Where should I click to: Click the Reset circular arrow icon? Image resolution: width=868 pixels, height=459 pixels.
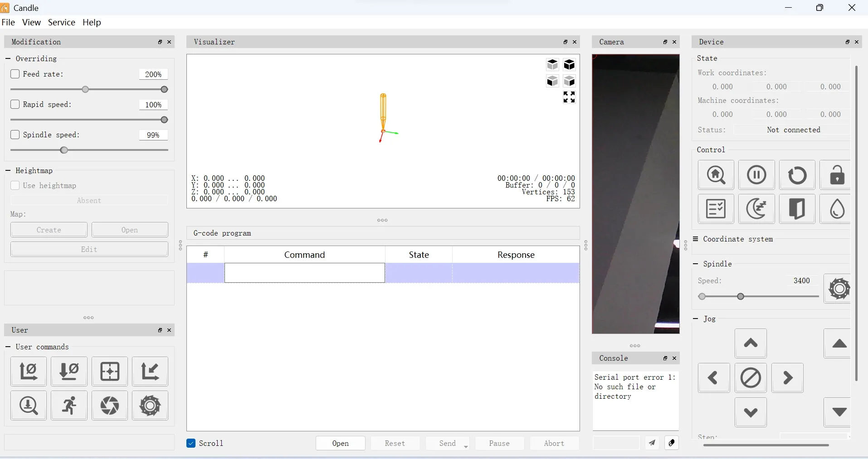point(797,175)
